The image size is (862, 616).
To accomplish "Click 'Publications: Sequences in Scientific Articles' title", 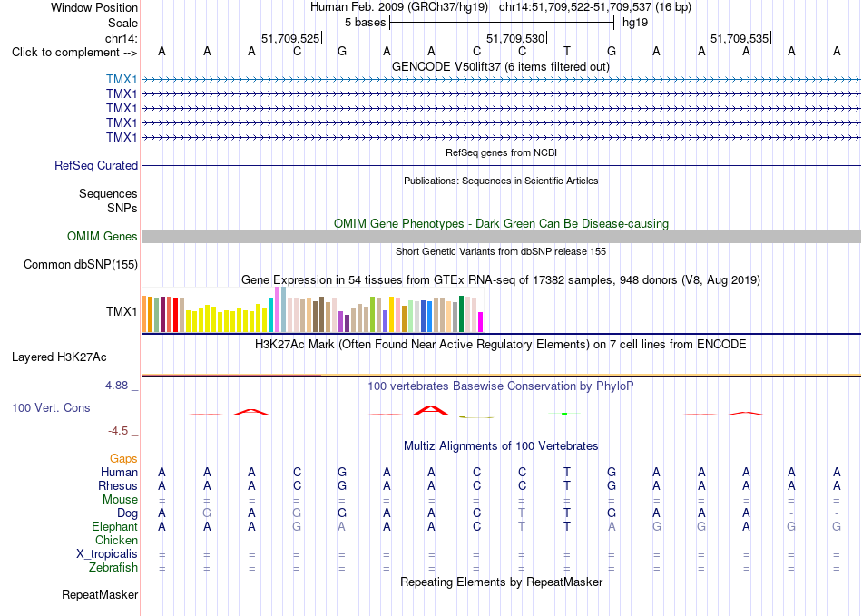I will coord(501,181).
